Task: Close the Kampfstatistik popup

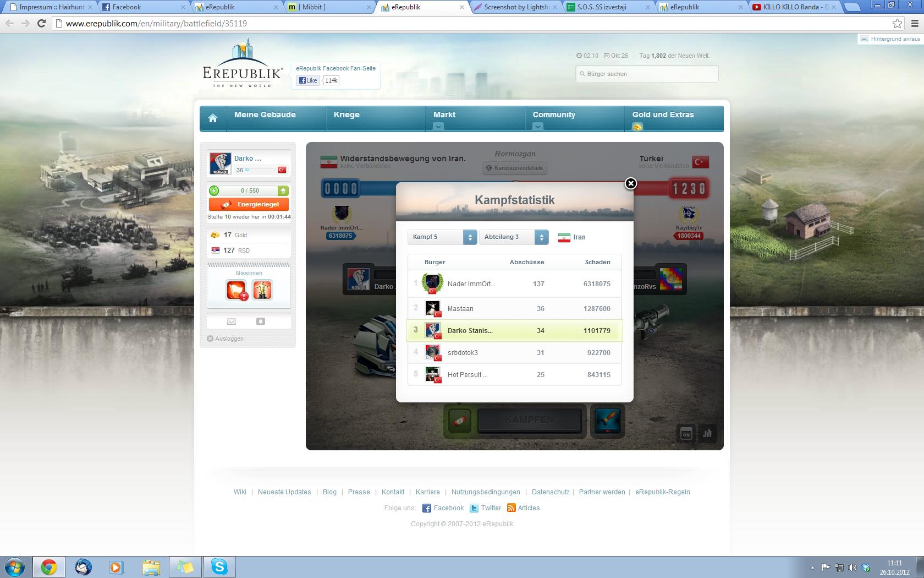Action: coord(630,183)
